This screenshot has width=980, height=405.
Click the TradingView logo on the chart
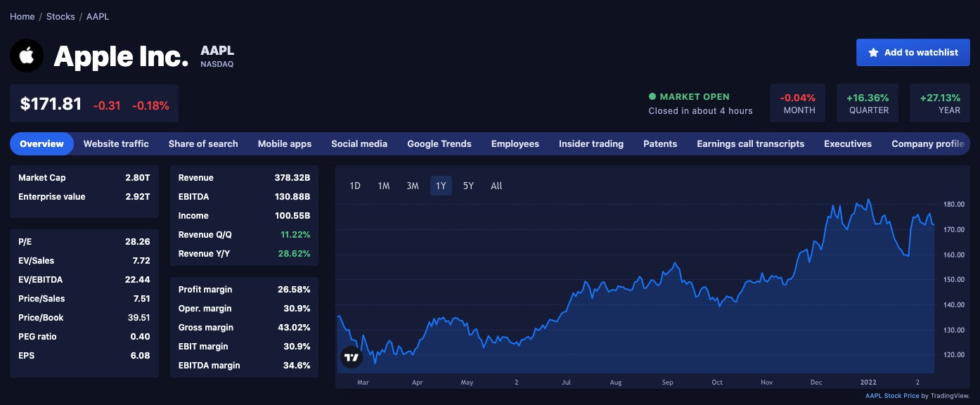tap(352, 357)
